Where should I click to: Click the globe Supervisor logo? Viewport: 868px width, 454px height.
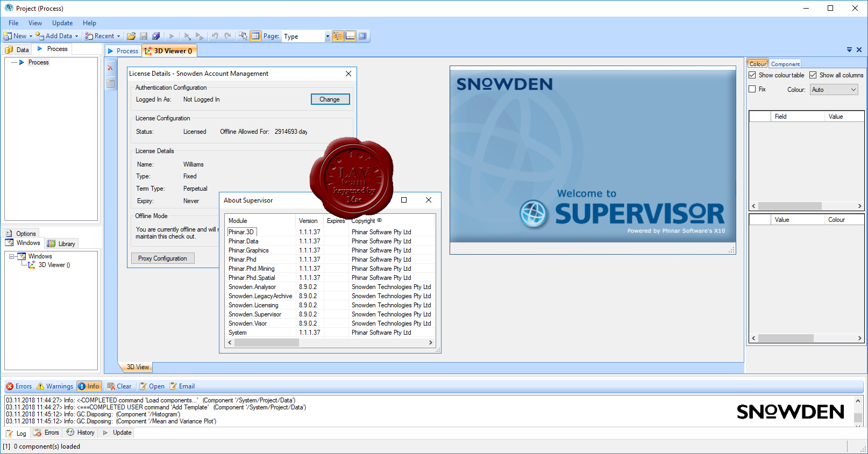(x=533, y=213)
